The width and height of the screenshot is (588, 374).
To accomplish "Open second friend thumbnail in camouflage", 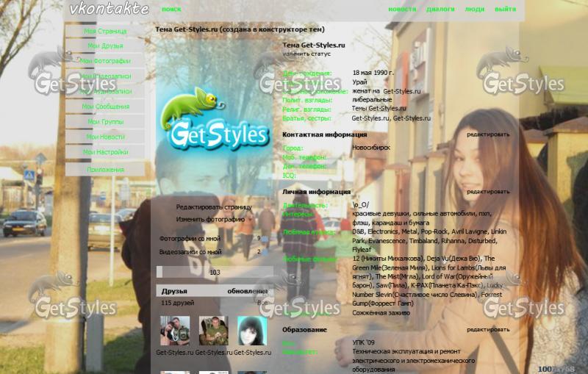I will tap(213, 331).
